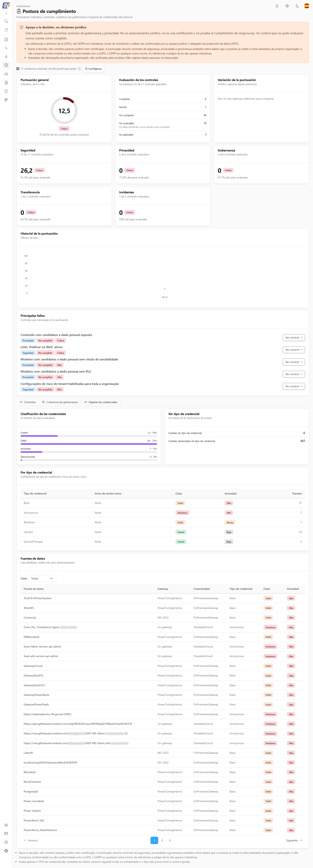Viewport: 313px width, 868px height.
Task: Open the language selector Spanish flag
Action: [x=307, y=6]
